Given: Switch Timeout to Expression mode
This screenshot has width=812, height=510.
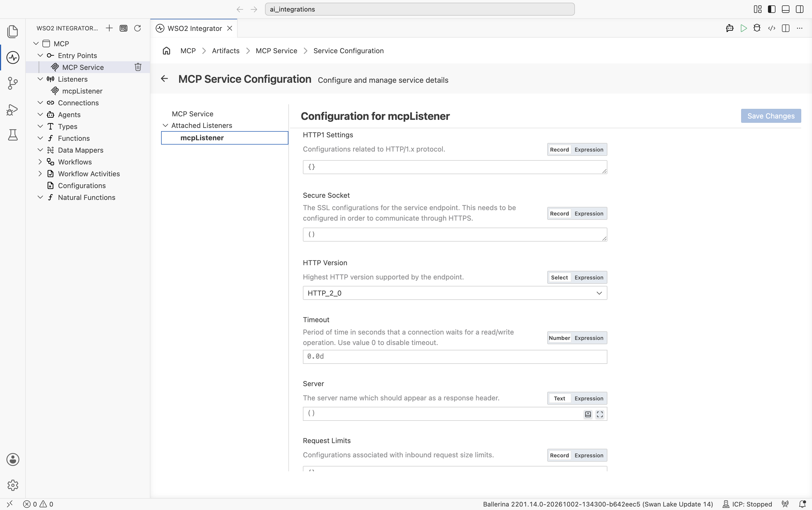Looking at the screenshot, I should (x=589, y=338).
